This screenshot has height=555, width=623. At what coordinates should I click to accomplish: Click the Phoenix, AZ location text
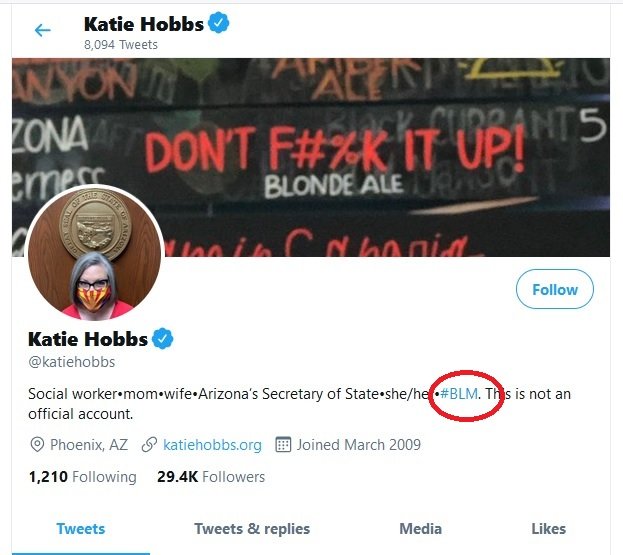[91, 444]
